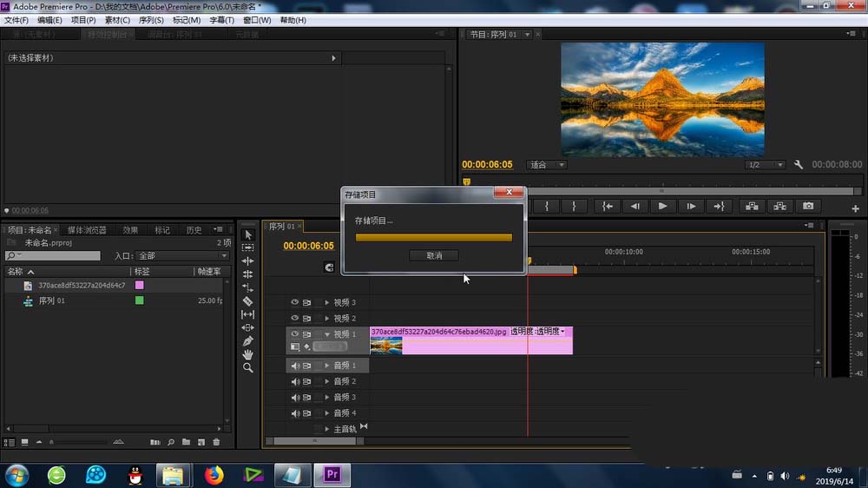The width and height of the screenshot is (868, 488).
Task: Select the Zoom tool
Action: click(x=248, y=368)
